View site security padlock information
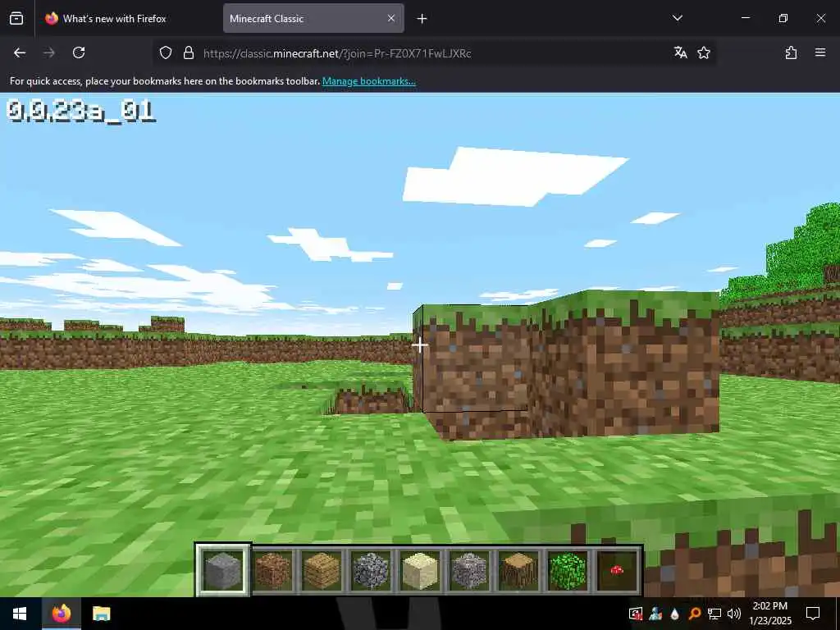 pyautogui.click(x=188, y=52)
